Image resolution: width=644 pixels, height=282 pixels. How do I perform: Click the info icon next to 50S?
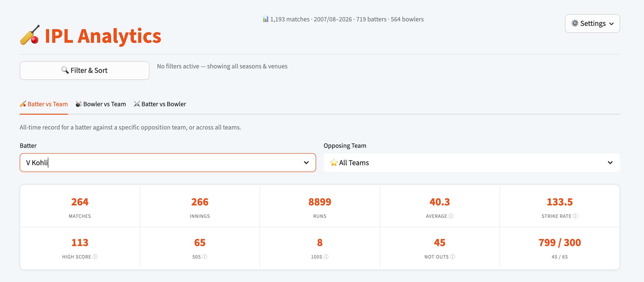[205, 256]
